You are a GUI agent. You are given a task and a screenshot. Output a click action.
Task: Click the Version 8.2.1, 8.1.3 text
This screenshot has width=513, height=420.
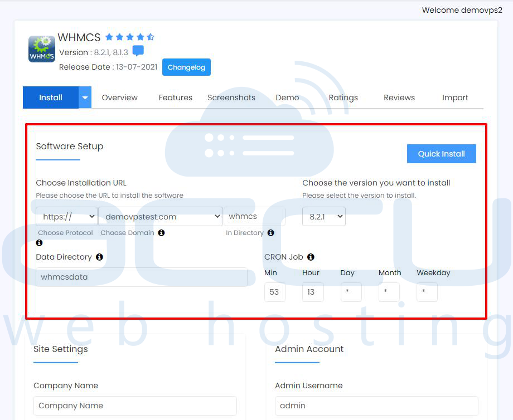[x=94, y=52]
